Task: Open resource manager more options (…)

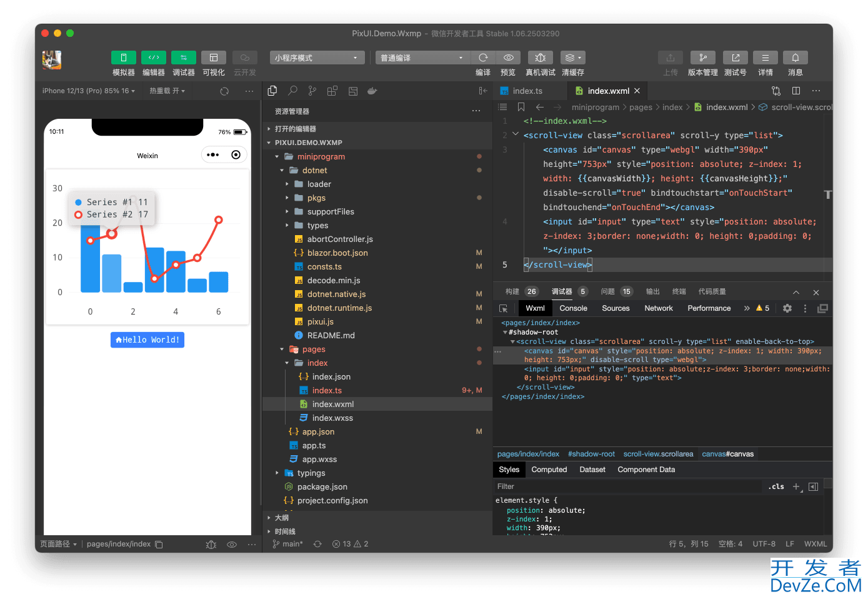Action: point(476,111)
